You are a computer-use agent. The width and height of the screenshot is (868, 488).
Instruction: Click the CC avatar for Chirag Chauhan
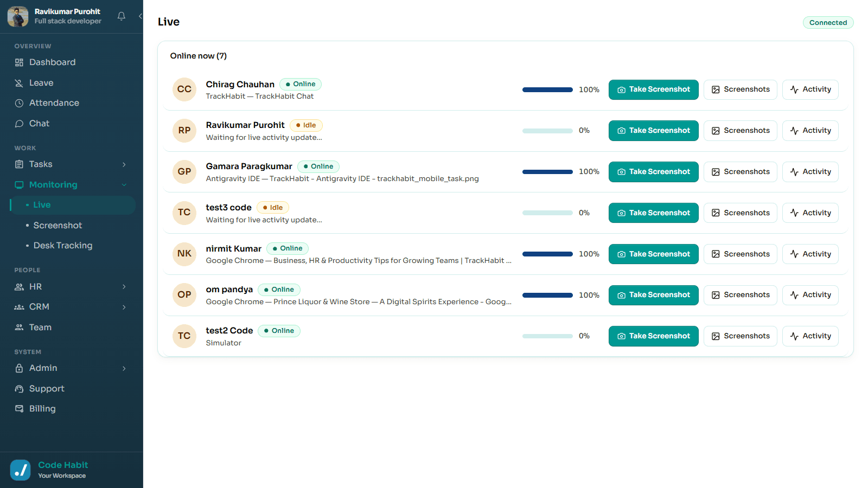184,89
